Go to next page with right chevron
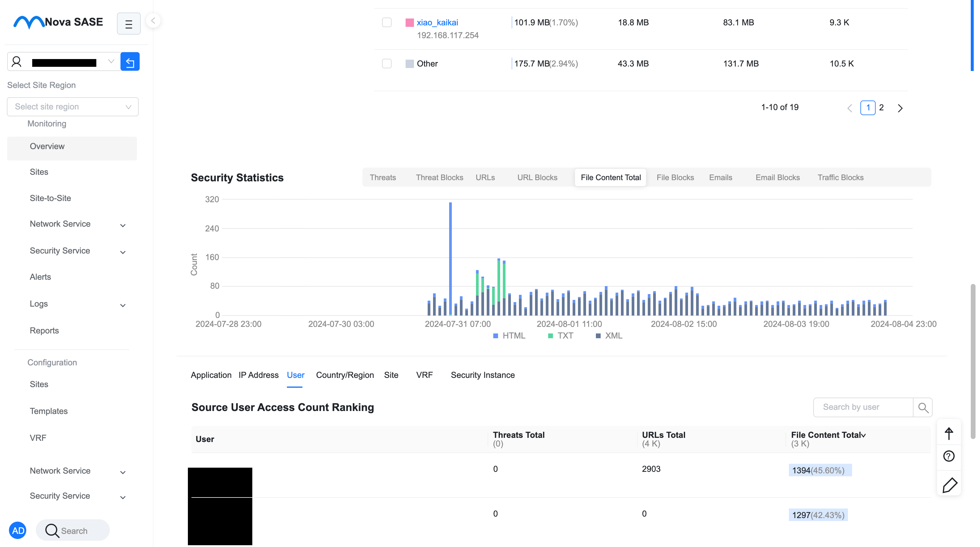Screen dimensions: 980x547 click(900, 108)
